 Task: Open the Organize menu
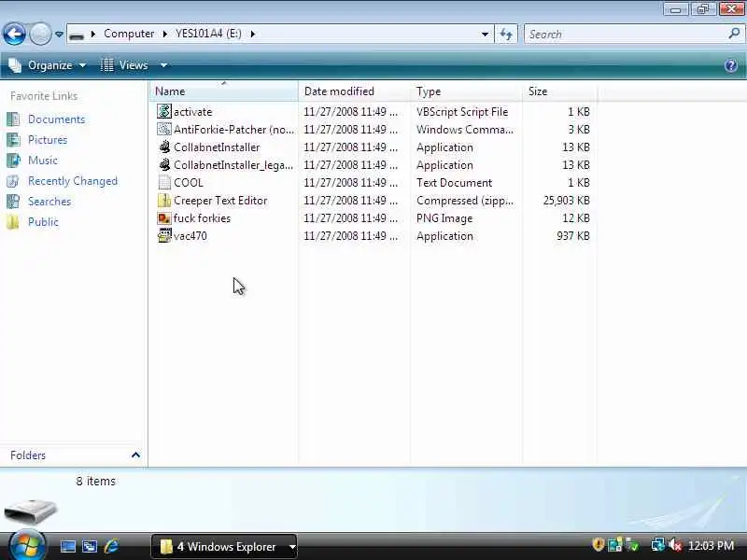point(48,65)
